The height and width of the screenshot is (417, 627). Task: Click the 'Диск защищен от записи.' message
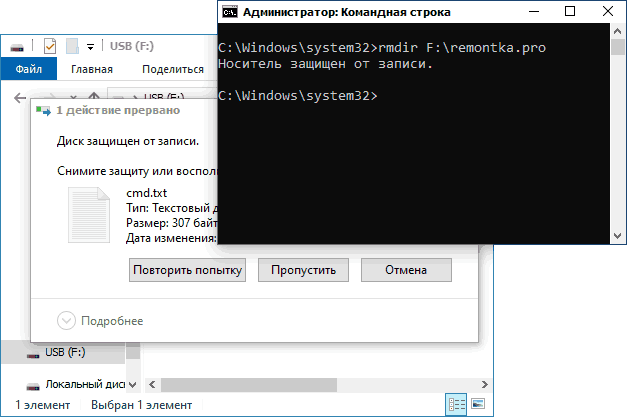pos(128,141)
